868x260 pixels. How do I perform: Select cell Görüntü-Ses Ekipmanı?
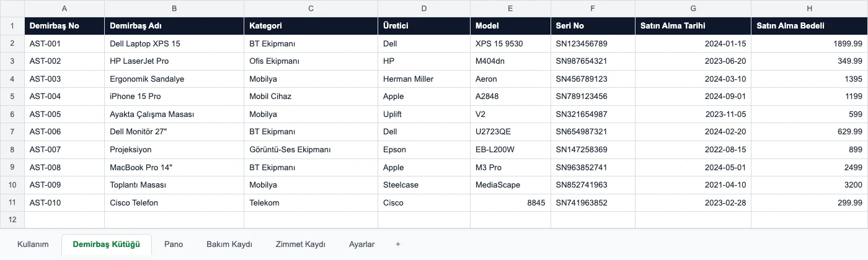click(311, 150)
